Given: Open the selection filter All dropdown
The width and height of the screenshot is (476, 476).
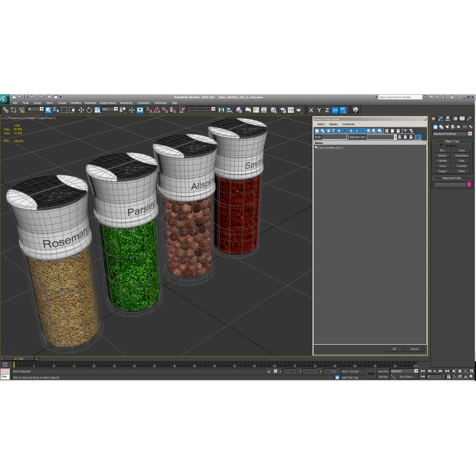Looking at the screenshot, I should (36, 109).
